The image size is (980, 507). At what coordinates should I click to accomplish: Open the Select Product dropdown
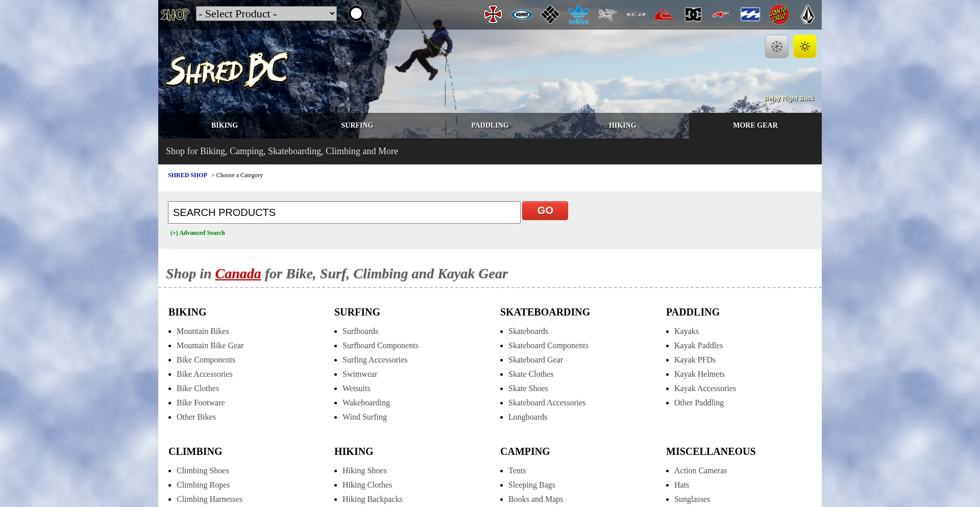coord(266,14)
